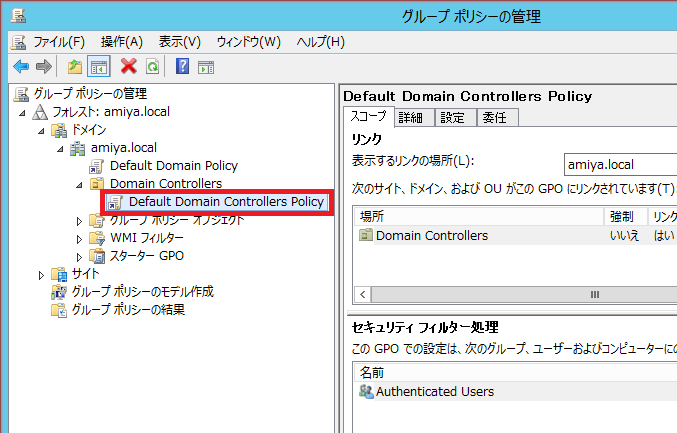The height and width of the screenshot is (433, 677).
Task: Click the グループ ポリシーのモデル作成 icon
Action: (59, 292)
